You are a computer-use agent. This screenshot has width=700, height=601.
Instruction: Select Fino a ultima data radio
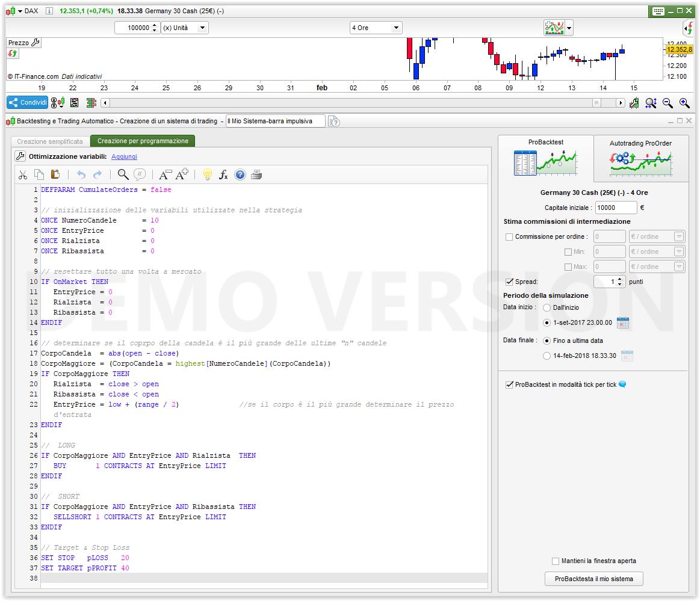point(547,341)
